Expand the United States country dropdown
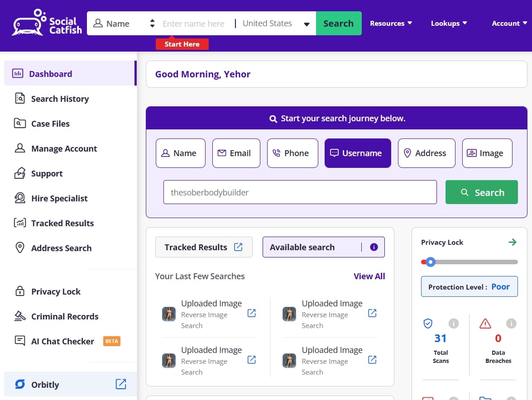Screen dimensions: 532x400 [x=276, y=24]
